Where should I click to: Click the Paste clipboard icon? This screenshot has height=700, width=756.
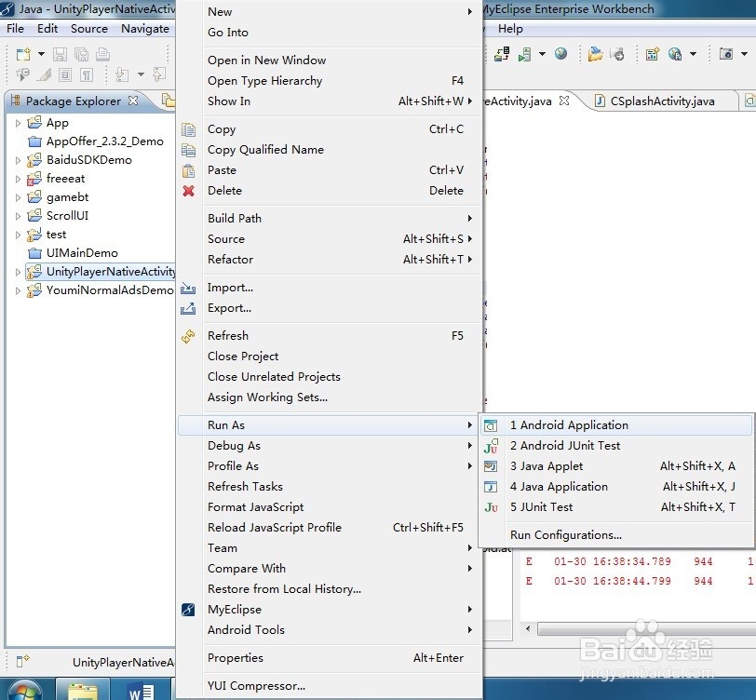tap(188, 170)
